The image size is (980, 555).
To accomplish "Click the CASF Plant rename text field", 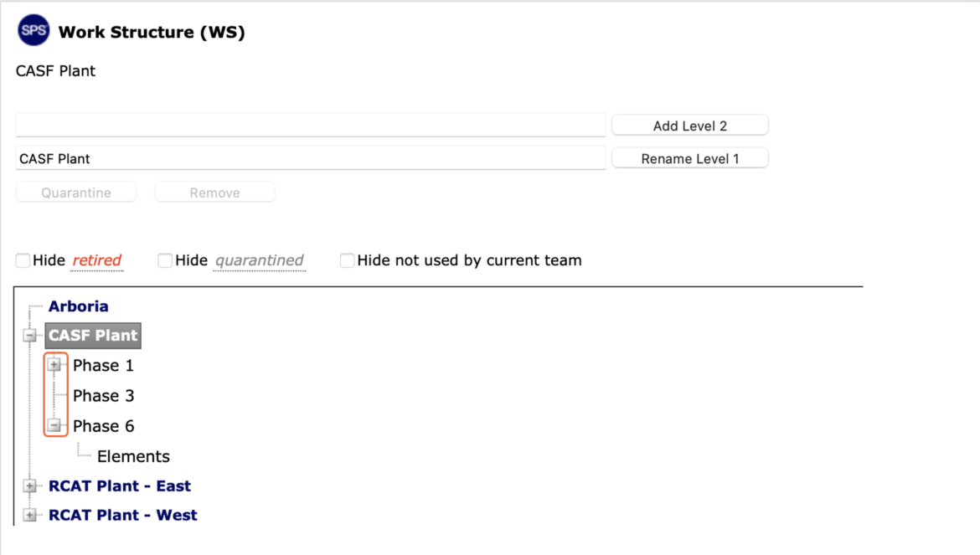I will (311, 158).
